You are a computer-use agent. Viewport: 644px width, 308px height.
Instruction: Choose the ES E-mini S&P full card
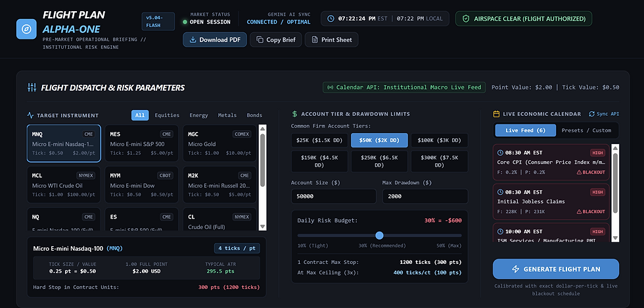coord(142,219)
